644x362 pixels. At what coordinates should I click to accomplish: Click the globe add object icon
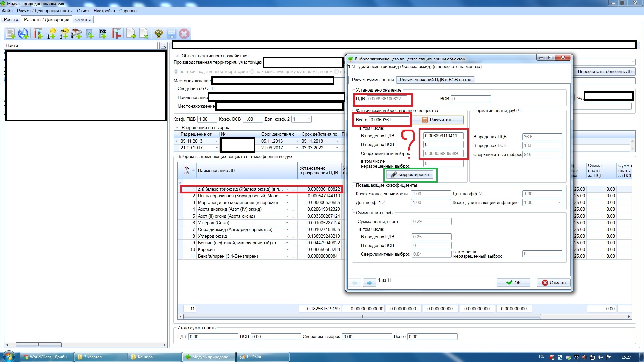pyautogui.click(x=23, y=34)
